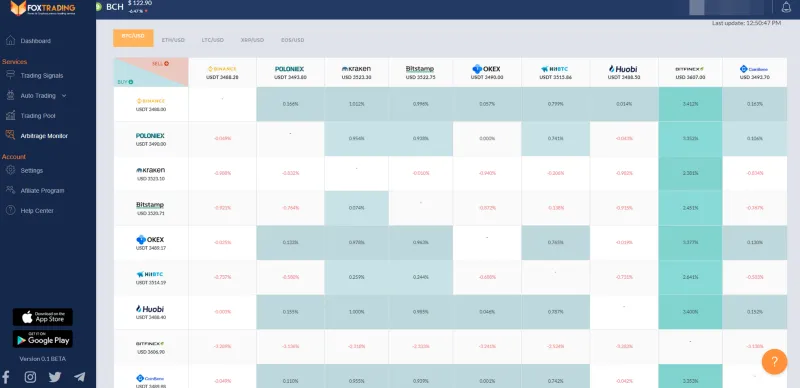Click the BUY indicator in table corner
The width and height of the screenshot is (800, 388).
[126, 82]
